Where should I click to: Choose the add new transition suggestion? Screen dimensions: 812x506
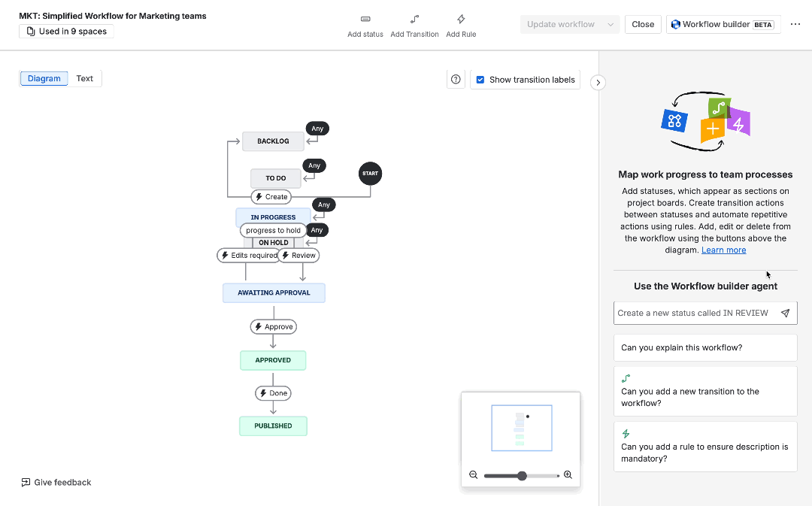coord(705,391)
